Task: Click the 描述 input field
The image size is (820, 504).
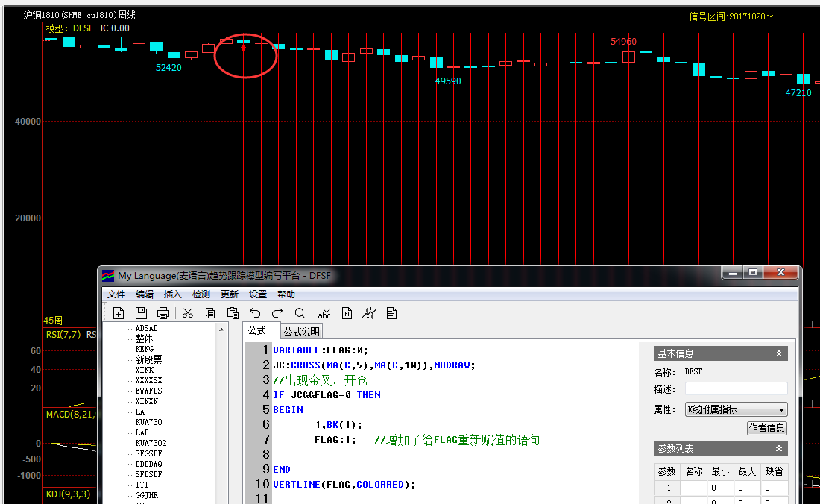Action: click(x=736, y=388)
